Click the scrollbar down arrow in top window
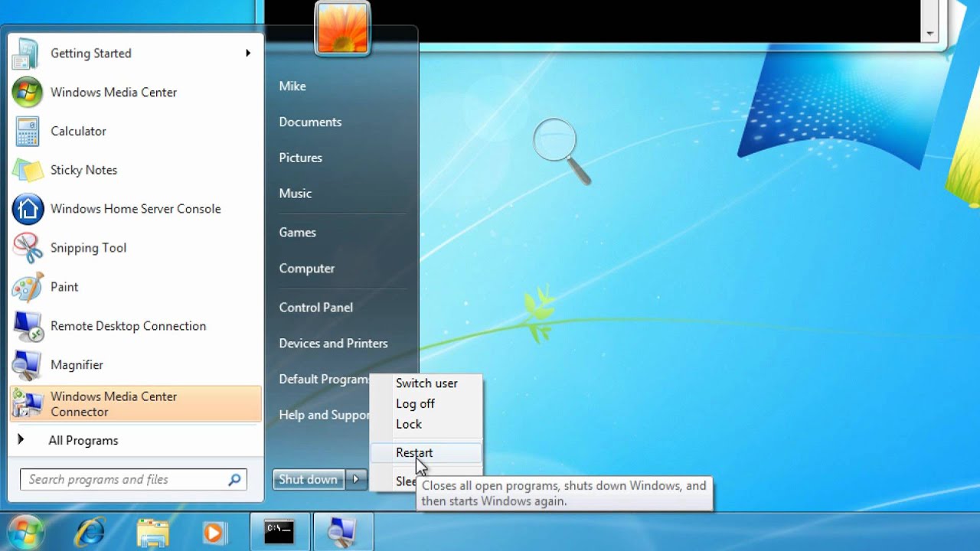The height and width of the screenshot is (551, 980). click(930, 34)
